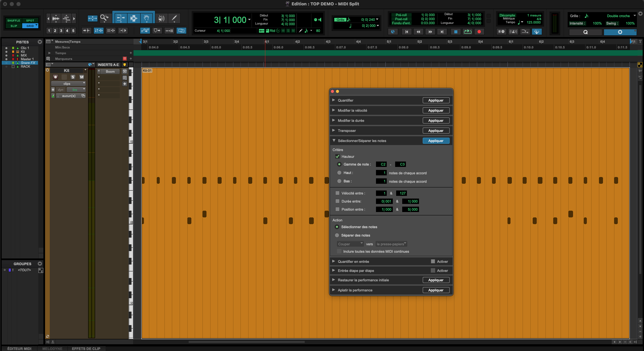
Task: Select the Gamme de note radio button
Action: [339, 164]
